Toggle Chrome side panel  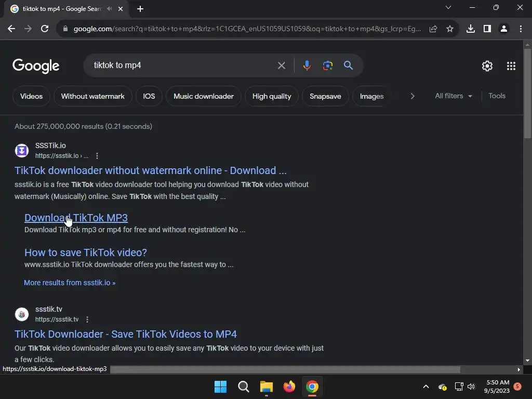click(487, 29)
